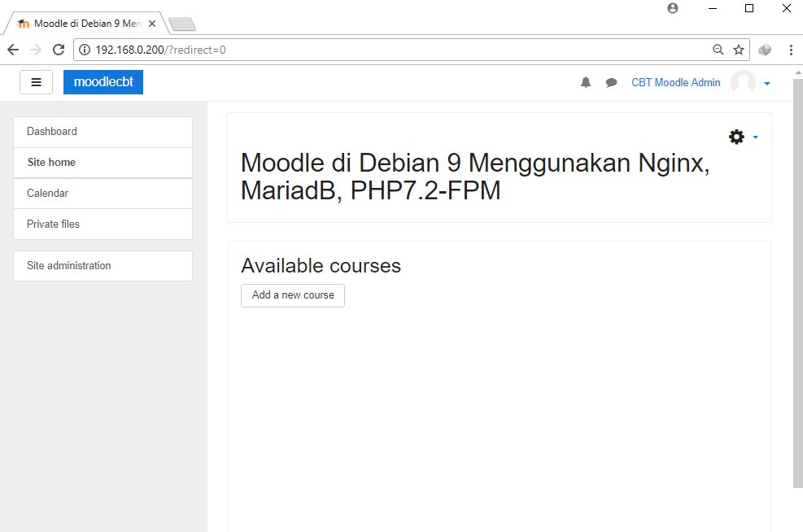Reload the page in Chrome
This screenshot has width=803, height=532.
point(57,49)
